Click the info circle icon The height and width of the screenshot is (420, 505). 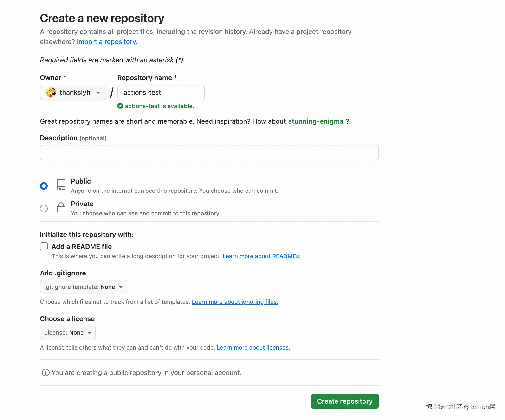tap(45, 373)
